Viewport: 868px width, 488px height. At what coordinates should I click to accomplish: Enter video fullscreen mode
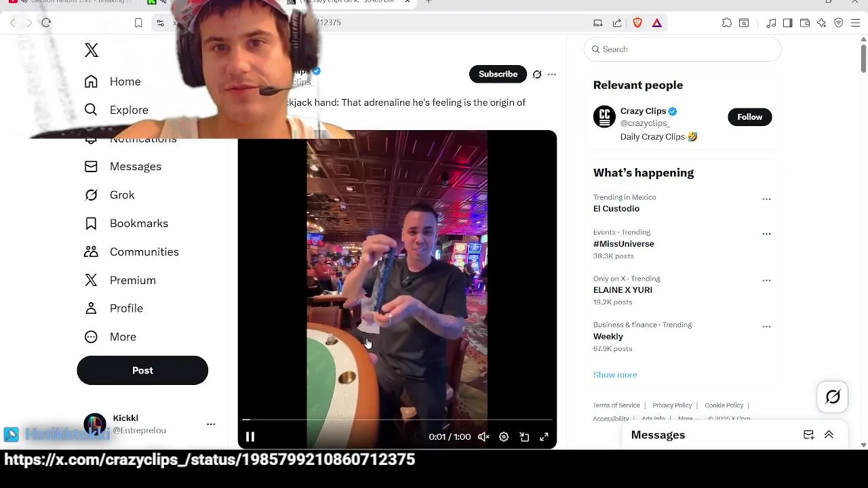point(544,437)
